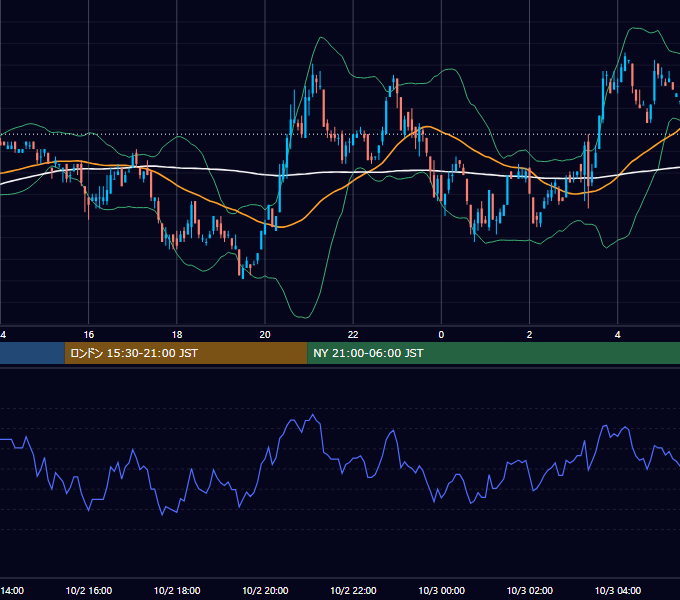
Task: Click the 10/2 16:00 time label
Action: pos(89,590)
